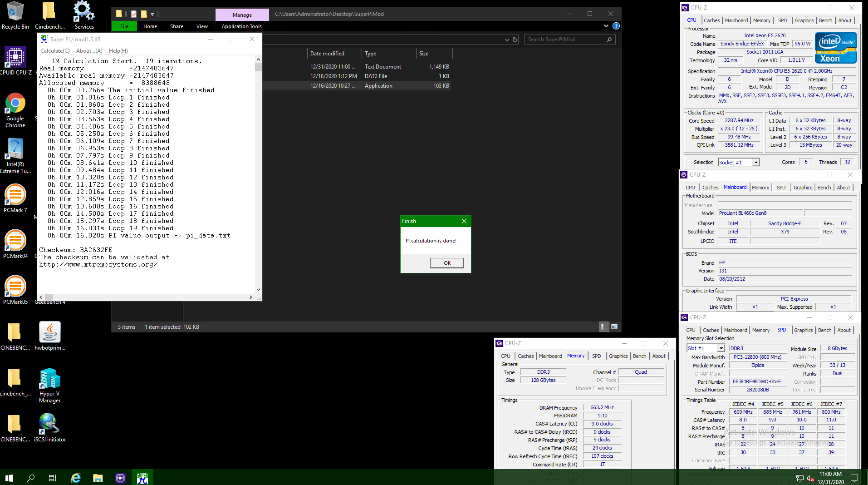Open the Cinebench folder icon next to Recycle Bin
Screen dimensions: 868x485
(49, 15)
